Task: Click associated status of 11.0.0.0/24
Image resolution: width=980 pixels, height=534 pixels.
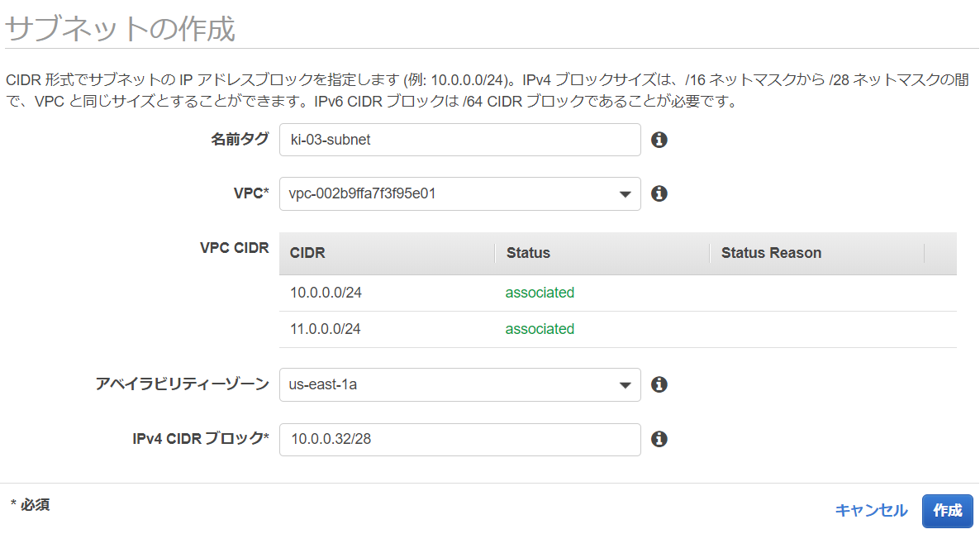Action: pyautogui.click(x=540, y=329)
